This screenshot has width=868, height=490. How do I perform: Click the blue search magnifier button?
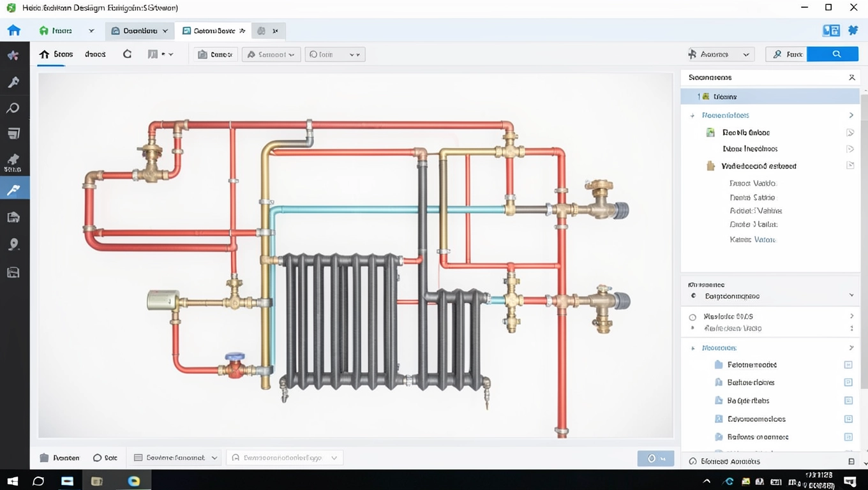click(x=836, y=54)
